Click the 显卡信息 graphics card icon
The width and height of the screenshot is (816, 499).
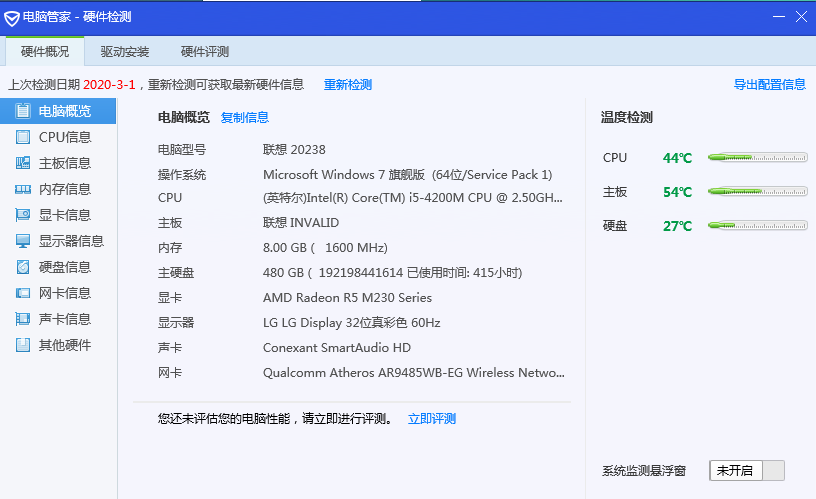coord(23,215)
